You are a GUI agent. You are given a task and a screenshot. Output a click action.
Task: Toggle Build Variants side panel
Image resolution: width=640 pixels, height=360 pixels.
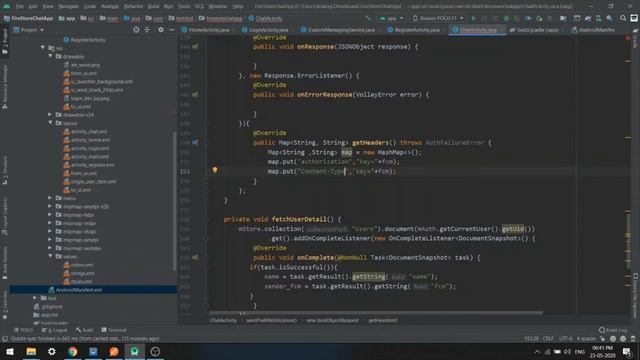pos(4,263)
